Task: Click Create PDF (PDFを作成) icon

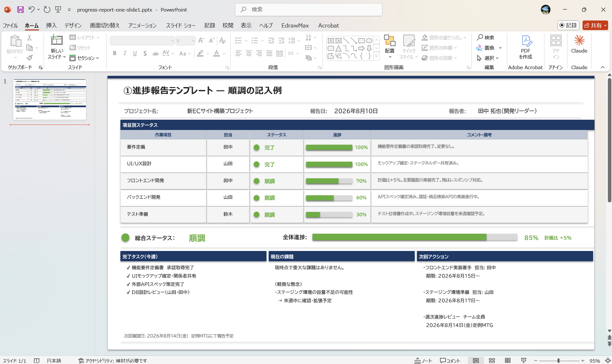Action: coord(526,47)
